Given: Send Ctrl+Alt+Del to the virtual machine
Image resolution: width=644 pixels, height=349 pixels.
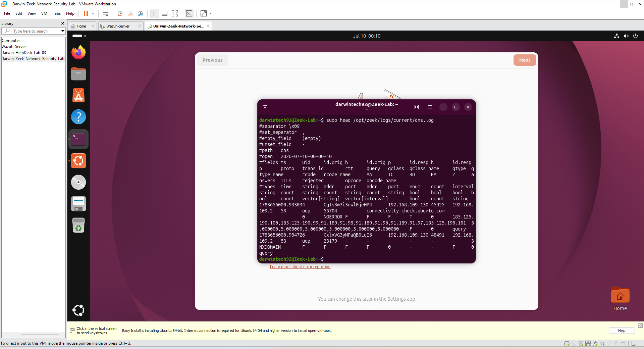Looking at the screenshot, I should coord(106,13).
